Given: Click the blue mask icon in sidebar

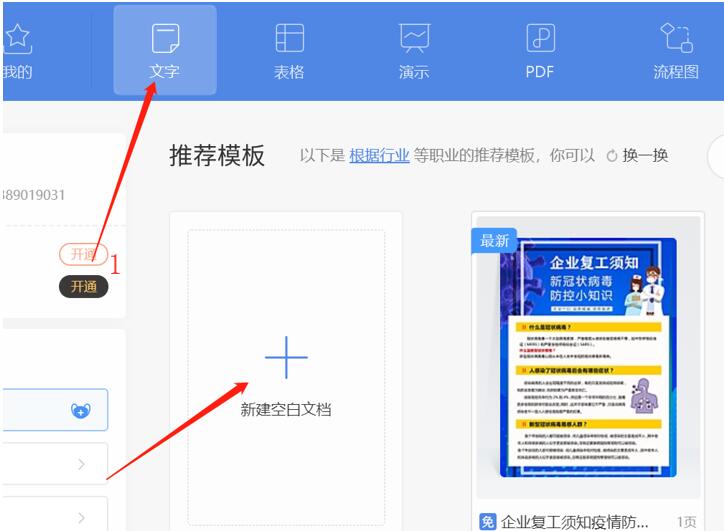Looking at the screenshot, I should point(81,410).
